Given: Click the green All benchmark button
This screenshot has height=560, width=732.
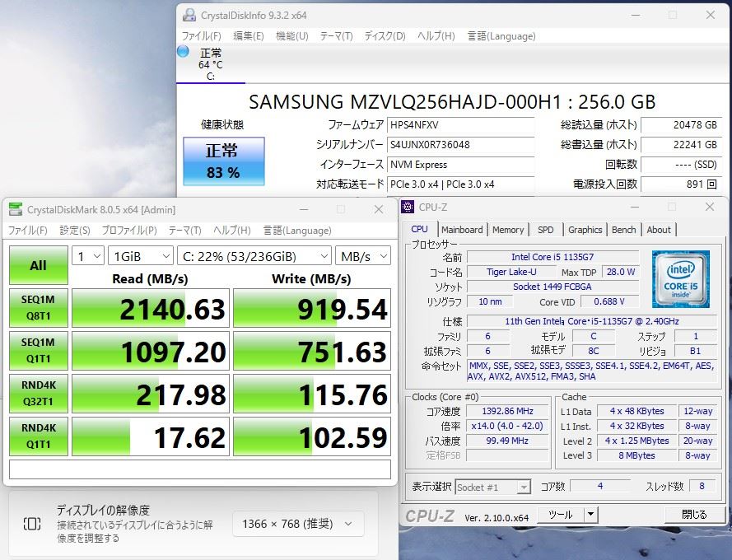Looking at the screenshot, I should (38, 265).
